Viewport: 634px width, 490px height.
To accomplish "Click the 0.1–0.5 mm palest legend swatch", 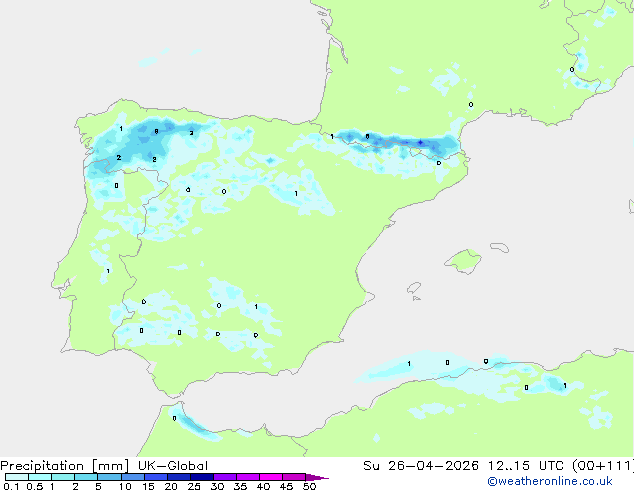I will point(17,477).
